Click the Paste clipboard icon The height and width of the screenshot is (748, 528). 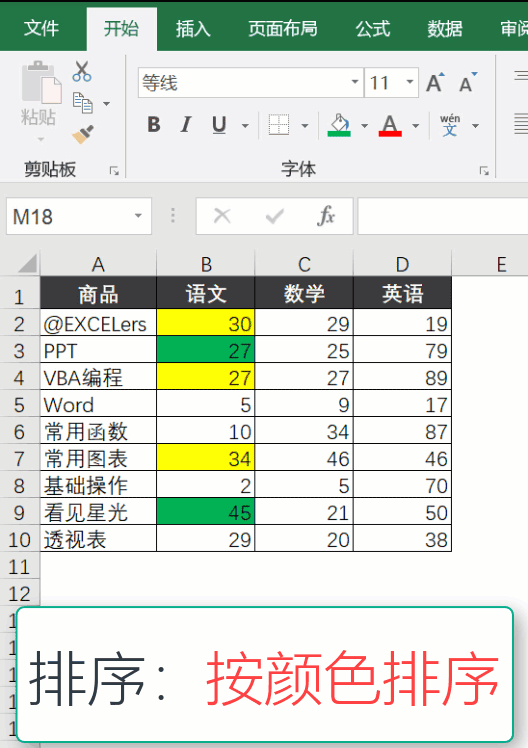41,83
